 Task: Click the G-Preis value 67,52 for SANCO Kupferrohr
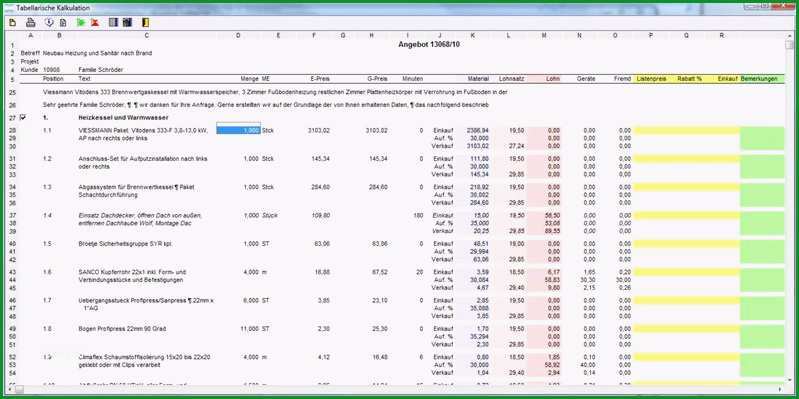tap(380, 273)
